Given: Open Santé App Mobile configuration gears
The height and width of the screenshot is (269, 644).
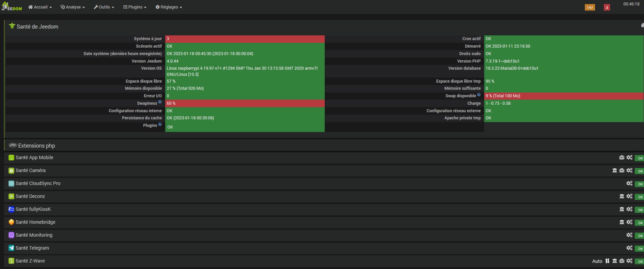Looking at the screenshot, I should [x=629, y=157].
